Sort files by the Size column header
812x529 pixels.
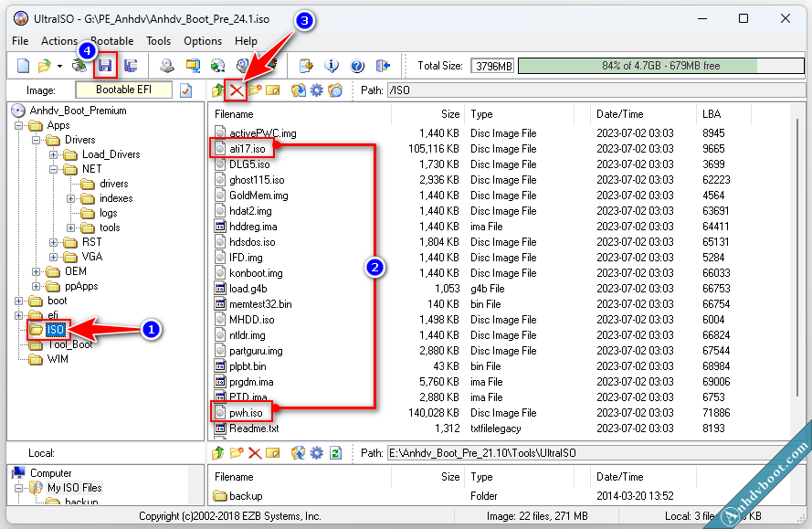[x=449, y=114]
